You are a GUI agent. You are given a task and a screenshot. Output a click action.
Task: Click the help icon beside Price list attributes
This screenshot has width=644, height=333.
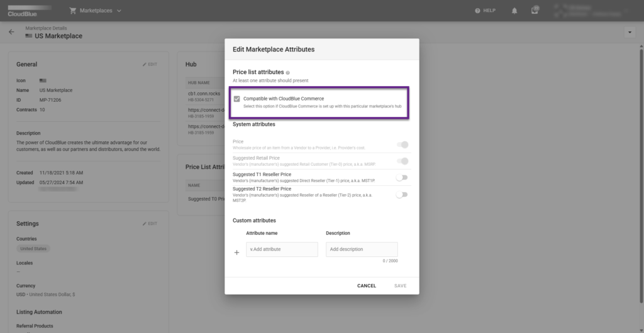point(288,73)
